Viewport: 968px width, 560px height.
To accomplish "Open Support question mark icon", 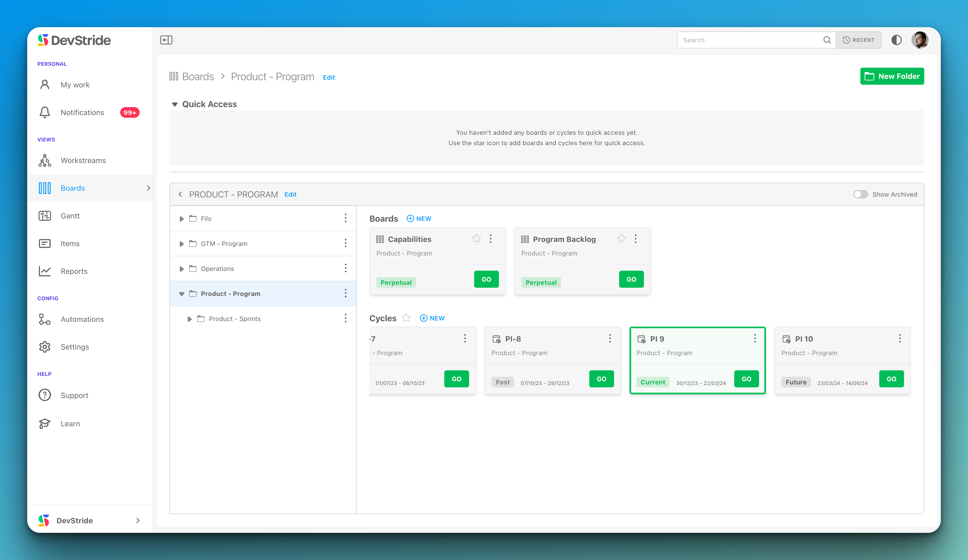I will [45, 395].
